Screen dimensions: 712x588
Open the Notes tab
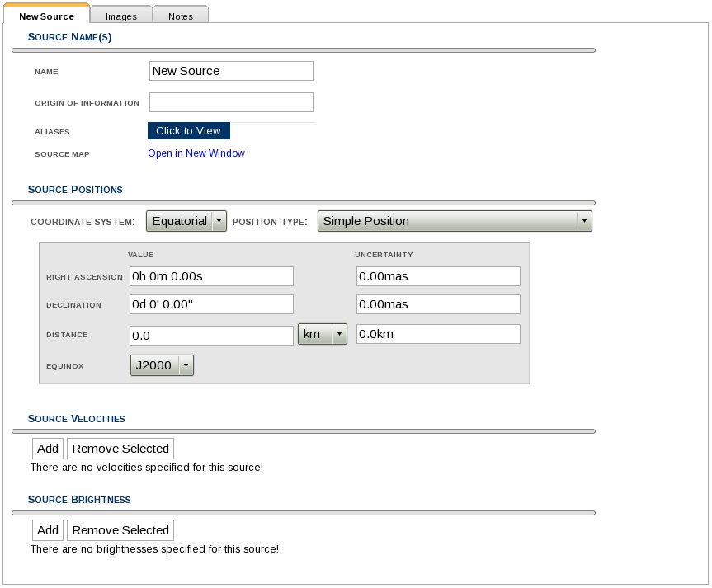(180, 16)
